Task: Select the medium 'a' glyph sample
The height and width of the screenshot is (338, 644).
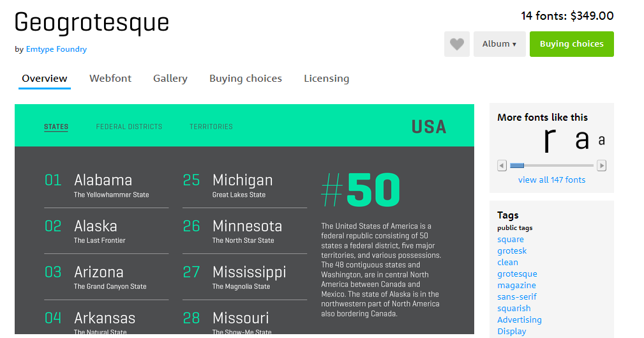Action: pyautogui.click(x=581, y=140)
